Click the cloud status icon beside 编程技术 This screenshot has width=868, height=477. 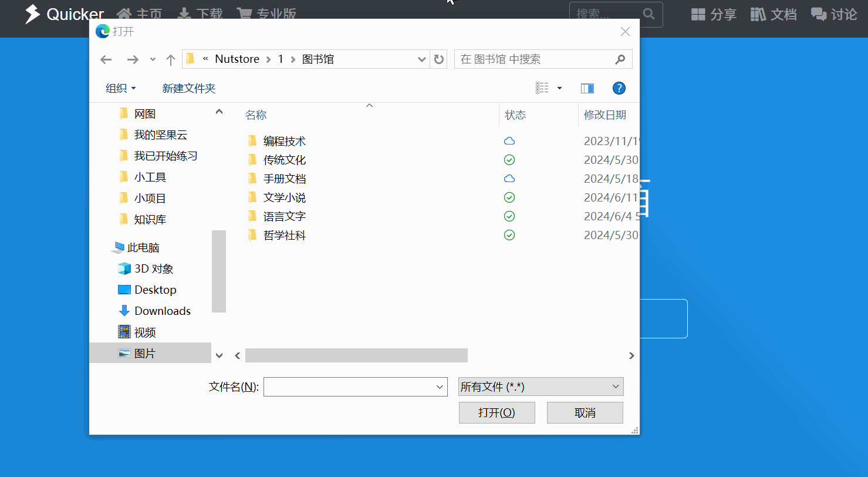click(x=509, y=141)
